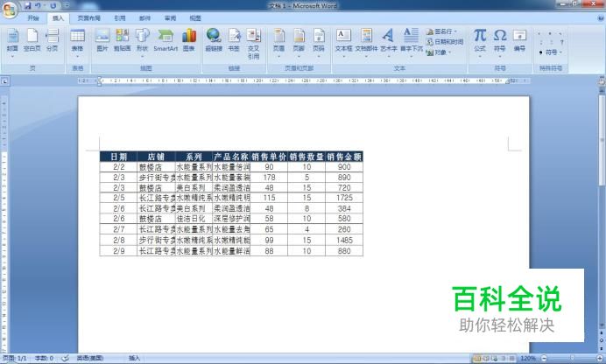Insert a cover page (封面)
The width and height of the screenshot is (606, 364).
click(12, 42)
